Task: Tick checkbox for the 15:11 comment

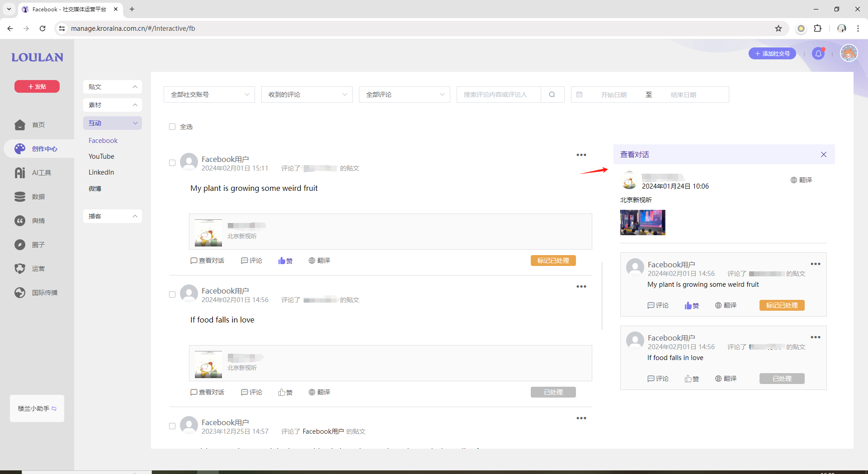Action: (172, 163)
